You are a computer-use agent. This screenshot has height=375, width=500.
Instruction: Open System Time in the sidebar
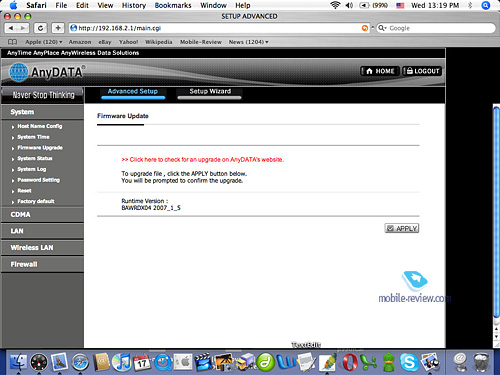pos(33,137)
